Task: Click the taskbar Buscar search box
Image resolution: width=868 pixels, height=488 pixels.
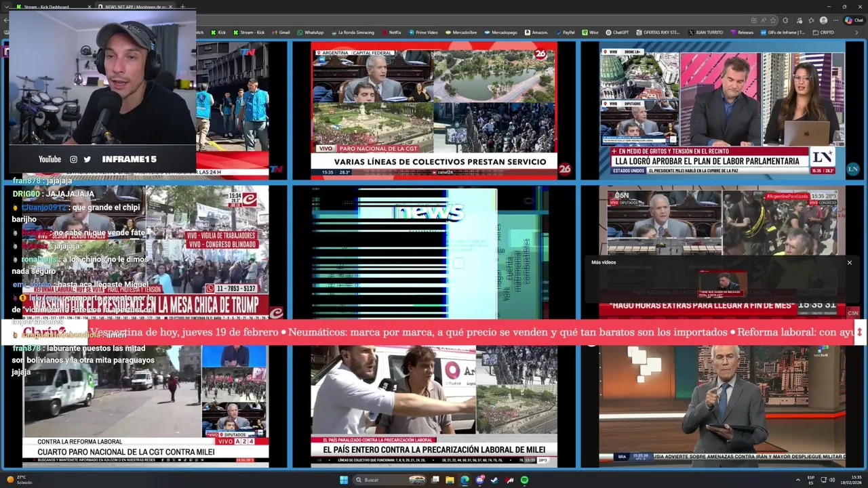Action: [389, 480]
